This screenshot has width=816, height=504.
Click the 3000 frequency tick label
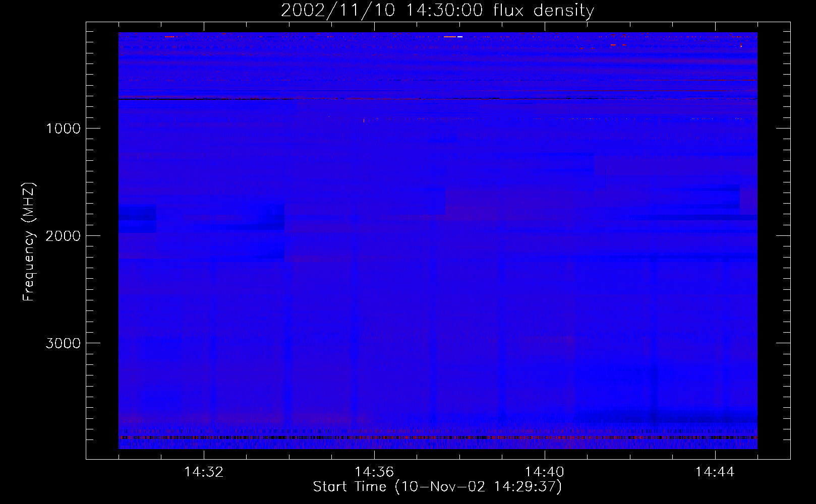63,343
